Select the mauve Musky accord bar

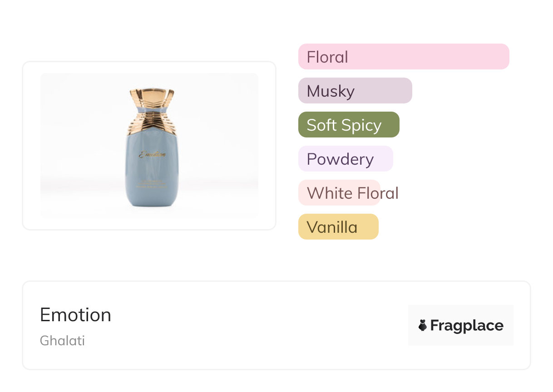[x=355, y=91]
